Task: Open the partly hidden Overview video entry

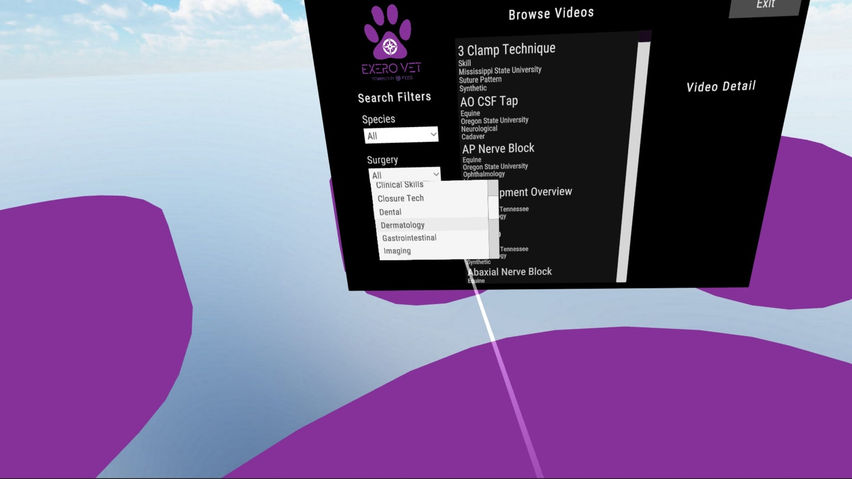Action: [535, 192]
